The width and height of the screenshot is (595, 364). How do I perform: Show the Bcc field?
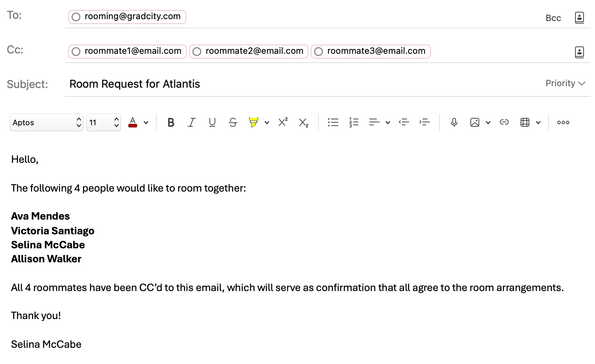[553, 18]
